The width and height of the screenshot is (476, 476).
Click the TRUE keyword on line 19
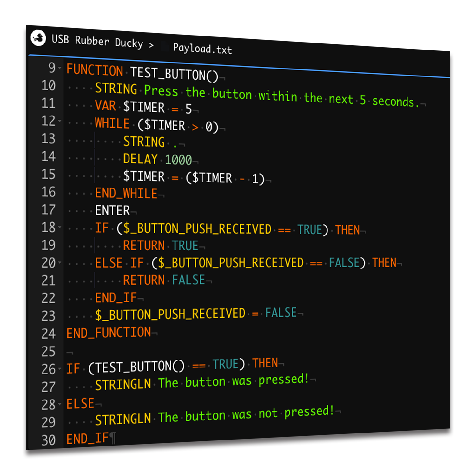(x=185, y=245)
